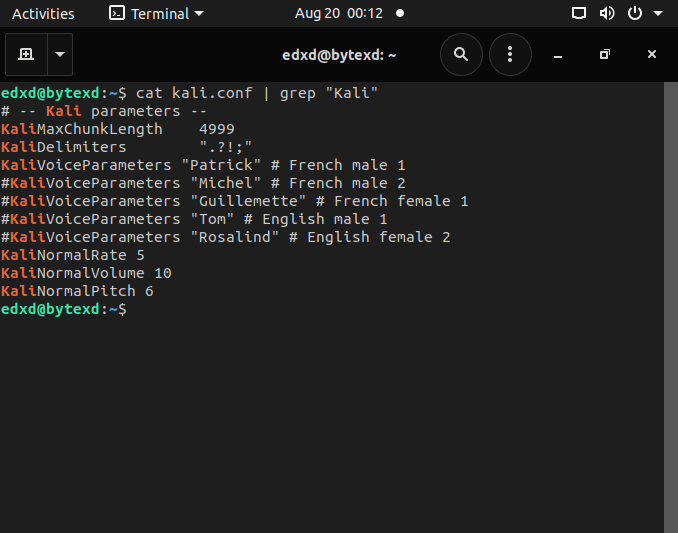Click the text "Guillemette" in output
The image size is (678, 533).
click(248, 201)
